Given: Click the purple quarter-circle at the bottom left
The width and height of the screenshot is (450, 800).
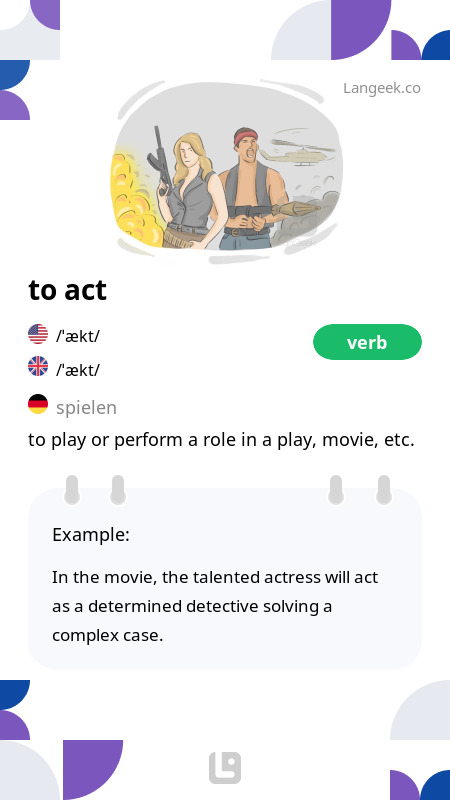Looking at the screenshot, I should [93, 770].
